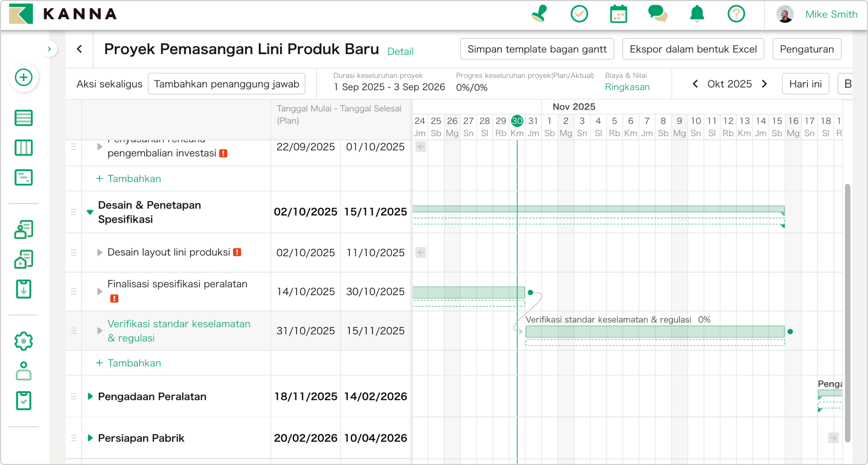Click the warning icon on Desain layout lini produksi
The image size is (868, 465).
point(237,252)
